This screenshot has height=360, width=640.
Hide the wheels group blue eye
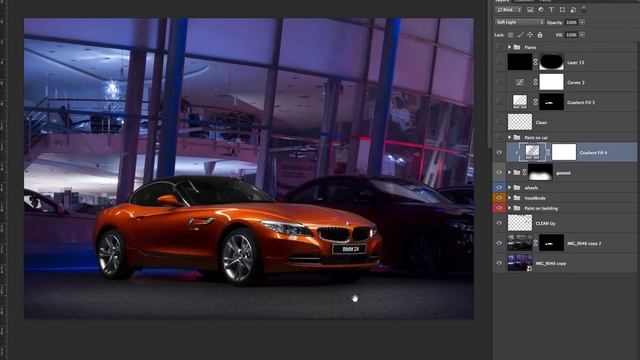(x=499, y=188)
